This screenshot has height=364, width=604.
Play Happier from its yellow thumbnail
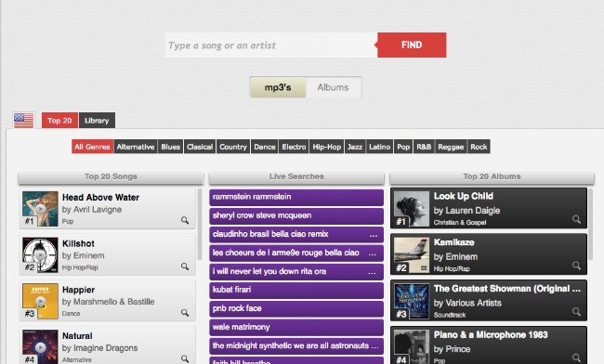(x=40, y=301)
